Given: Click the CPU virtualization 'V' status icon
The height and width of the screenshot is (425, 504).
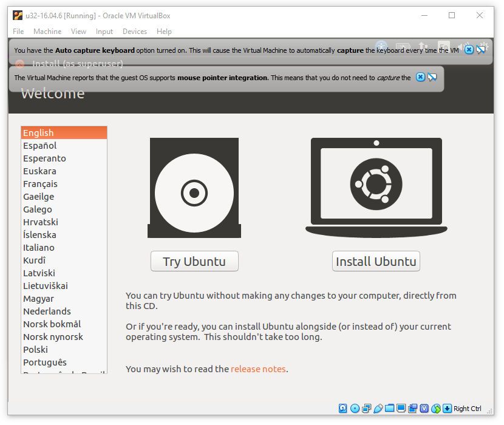Looking at the screenshot, I should [424, 409].
